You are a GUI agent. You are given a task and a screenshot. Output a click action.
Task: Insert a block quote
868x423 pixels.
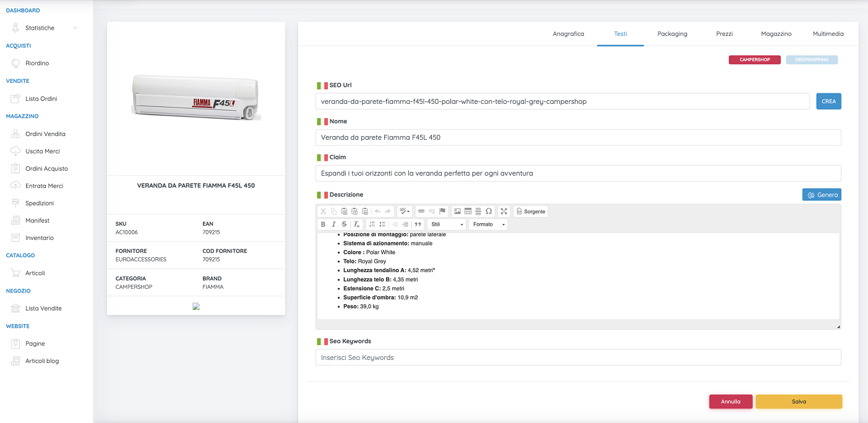(x=418, y=224)
